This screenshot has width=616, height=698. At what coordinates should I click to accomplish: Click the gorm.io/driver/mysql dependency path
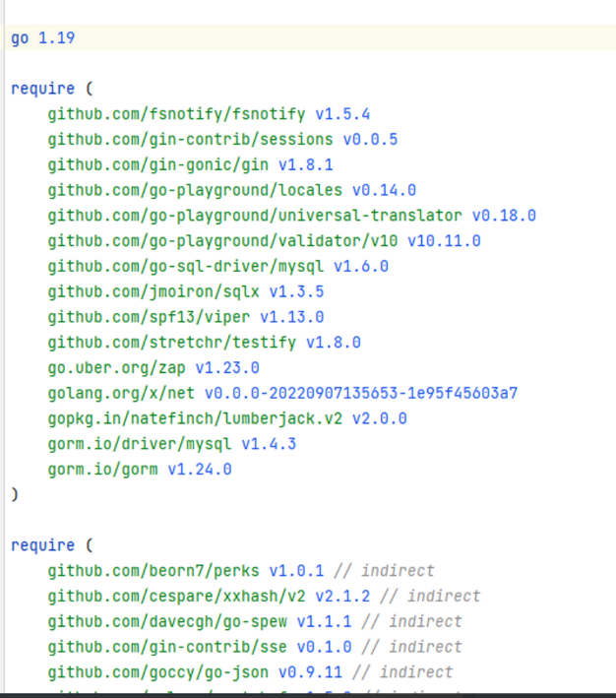[x=139, y=444]
